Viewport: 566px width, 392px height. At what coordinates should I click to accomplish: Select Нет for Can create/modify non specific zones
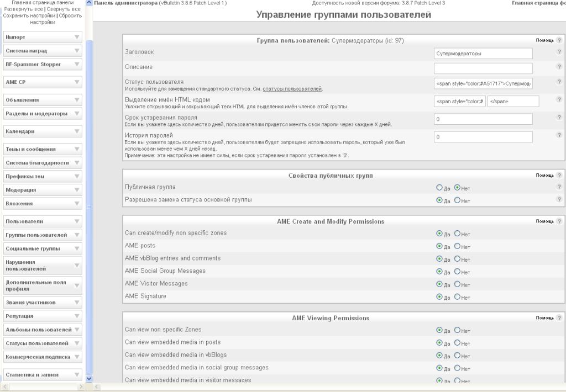[x=457, y=234]
